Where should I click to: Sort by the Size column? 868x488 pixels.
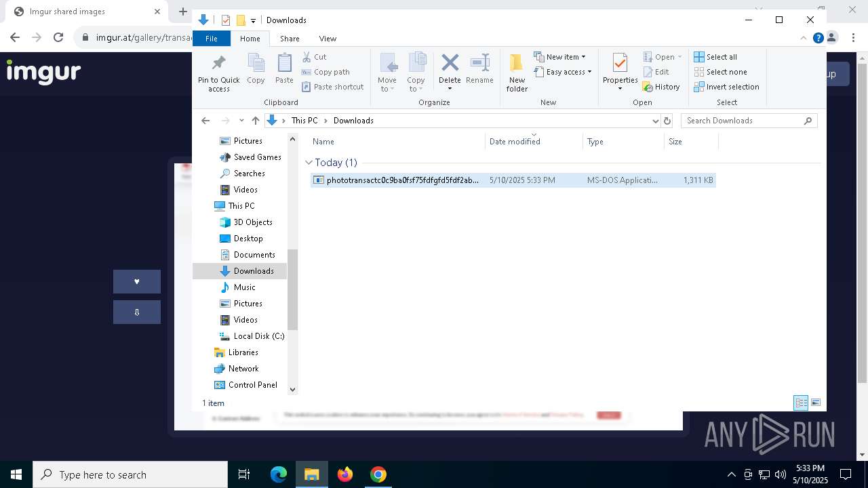691,142
